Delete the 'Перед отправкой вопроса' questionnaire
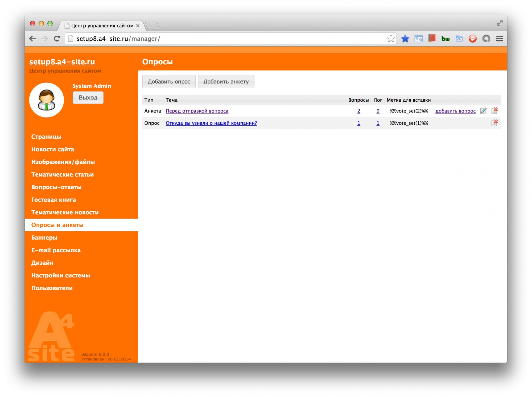This screenshot has height=397, width=532. tap(494, 111)
